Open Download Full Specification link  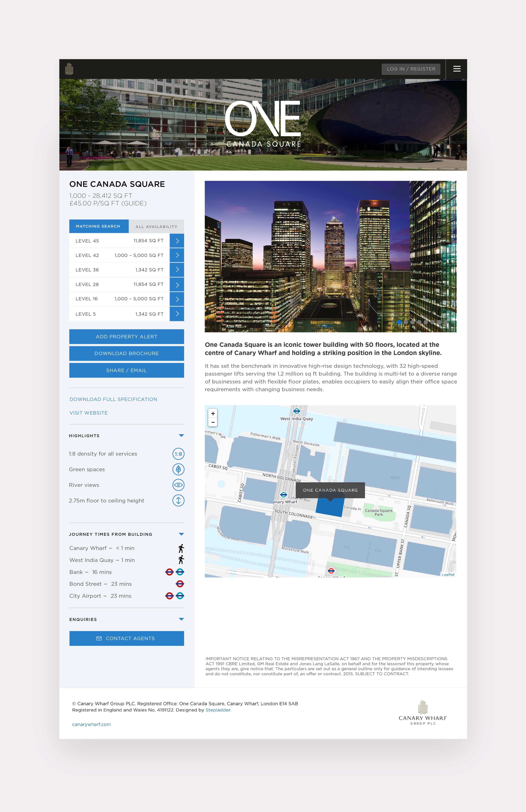(x=113, y=399)
